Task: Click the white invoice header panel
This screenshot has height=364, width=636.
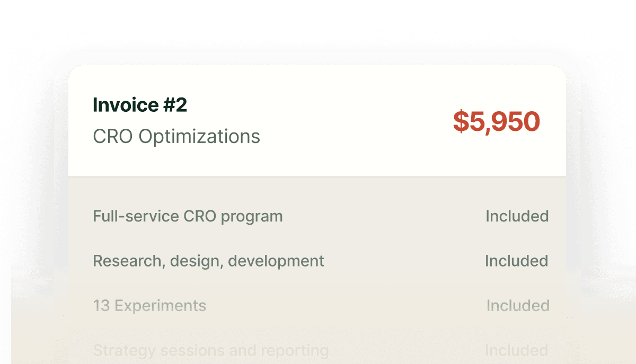Action: click(318, 85)
